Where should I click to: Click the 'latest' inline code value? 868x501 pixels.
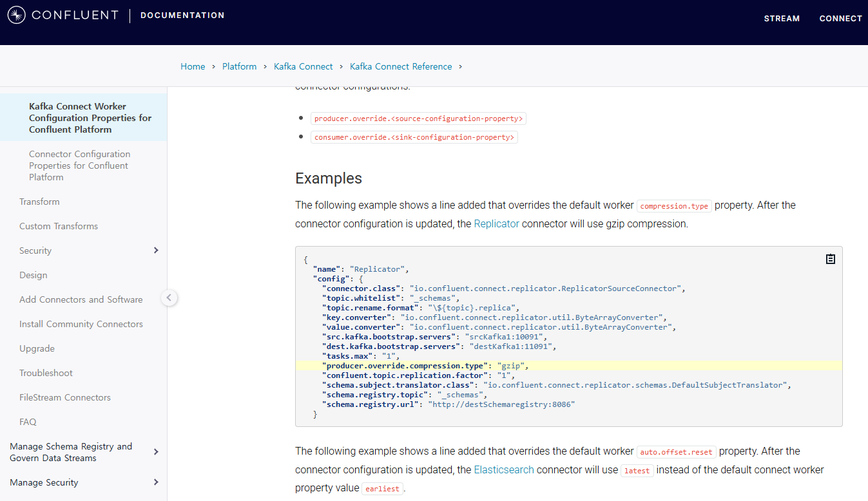637,471
